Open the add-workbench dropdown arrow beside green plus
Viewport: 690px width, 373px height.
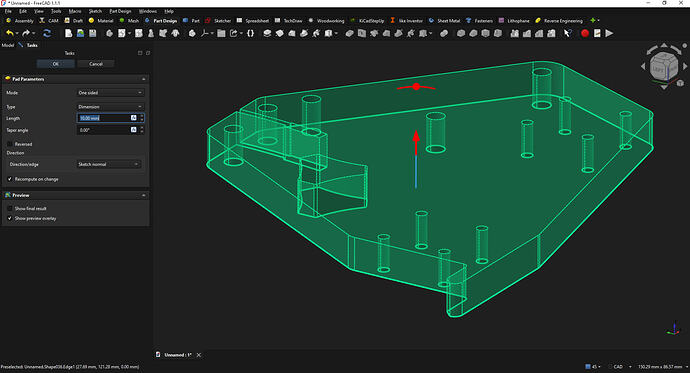[598, 21]
